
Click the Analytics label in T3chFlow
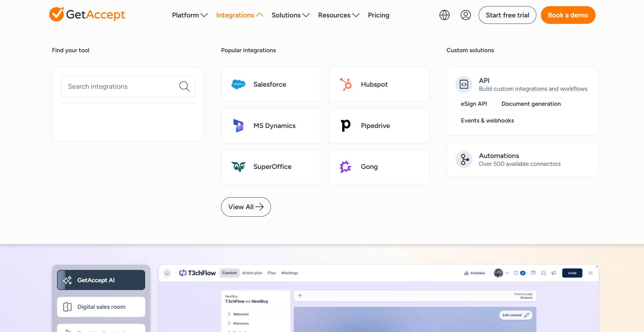[x=478, y=273]
